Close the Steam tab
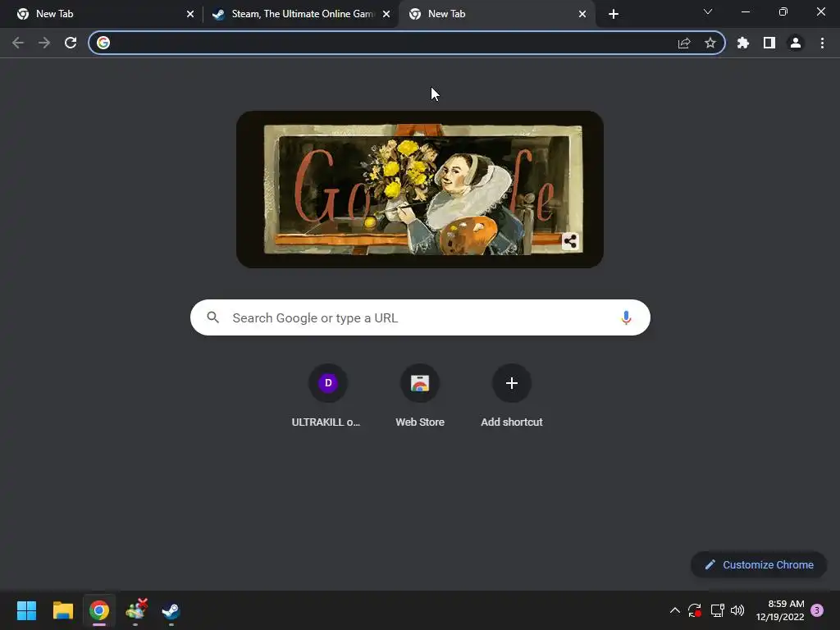 [x=386, y=14]
